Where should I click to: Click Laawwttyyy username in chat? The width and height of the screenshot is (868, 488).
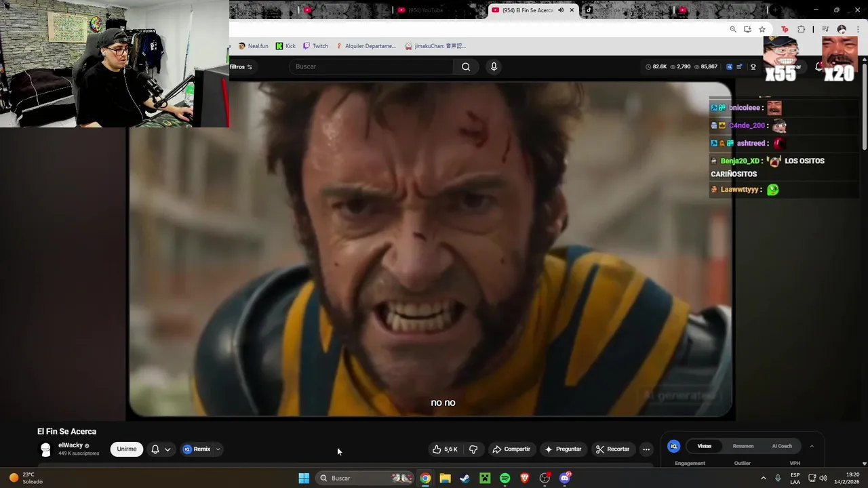click(741, 190)
